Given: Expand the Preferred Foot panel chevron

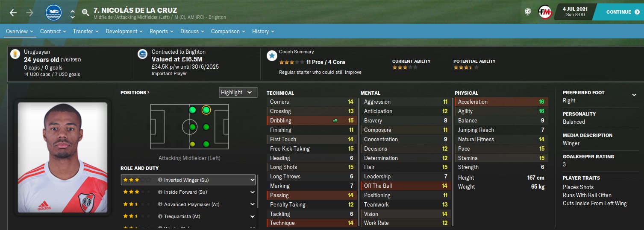Looking at the screenshot, I should (x=634, y=95).
